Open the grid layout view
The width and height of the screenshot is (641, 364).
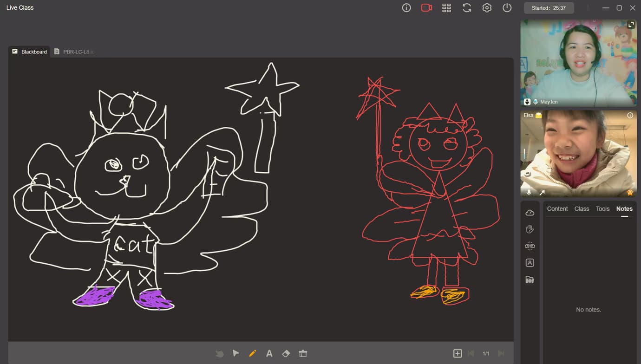(446, 8)
